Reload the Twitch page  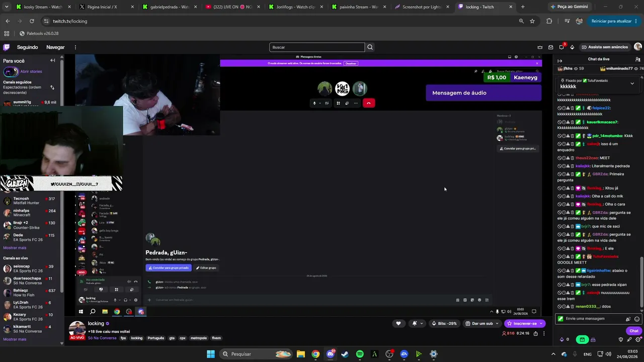(32, 21)
